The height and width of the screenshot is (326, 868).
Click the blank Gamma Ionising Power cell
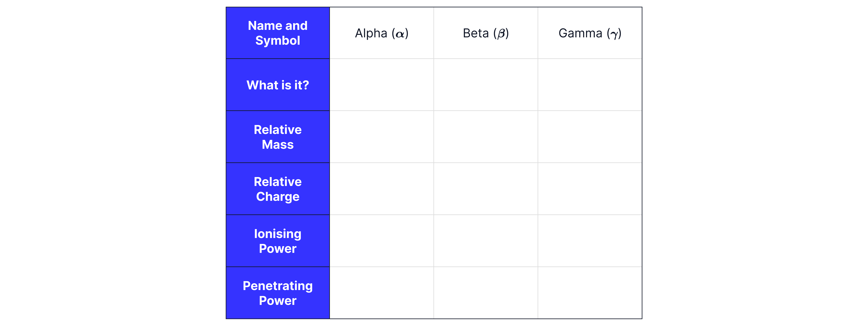590,241
